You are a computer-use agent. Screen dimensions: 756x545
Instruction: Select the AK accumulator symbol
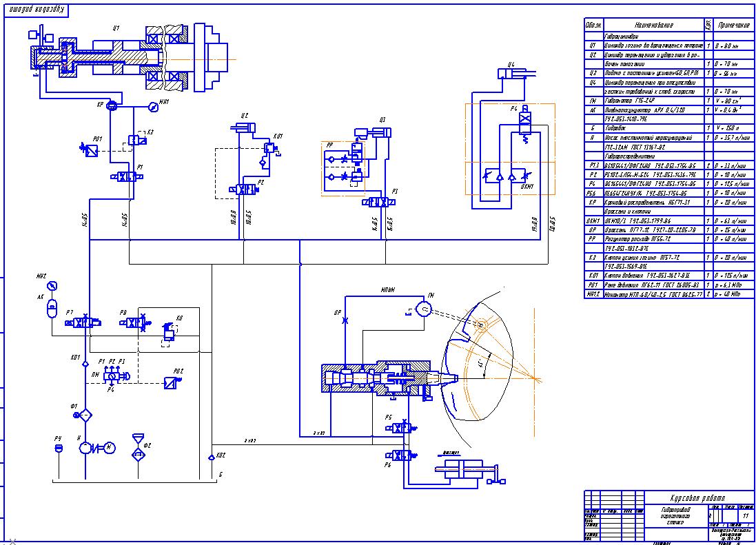pos(52,309)
